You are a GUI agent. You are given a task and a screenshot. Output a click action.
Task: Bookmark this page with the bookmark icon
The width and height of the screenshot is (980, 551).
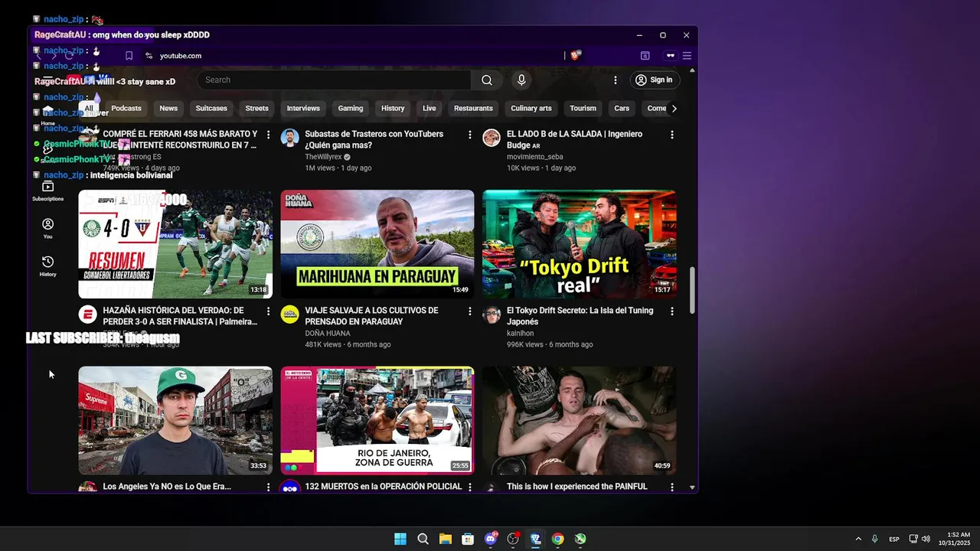[129, 56]
